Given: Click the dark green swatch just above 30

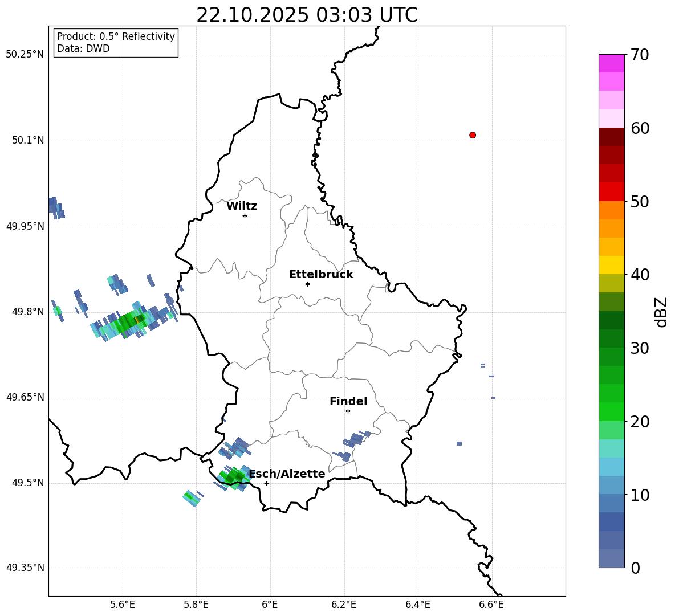Looking at the screenshot, I should [x=611, y=338].
